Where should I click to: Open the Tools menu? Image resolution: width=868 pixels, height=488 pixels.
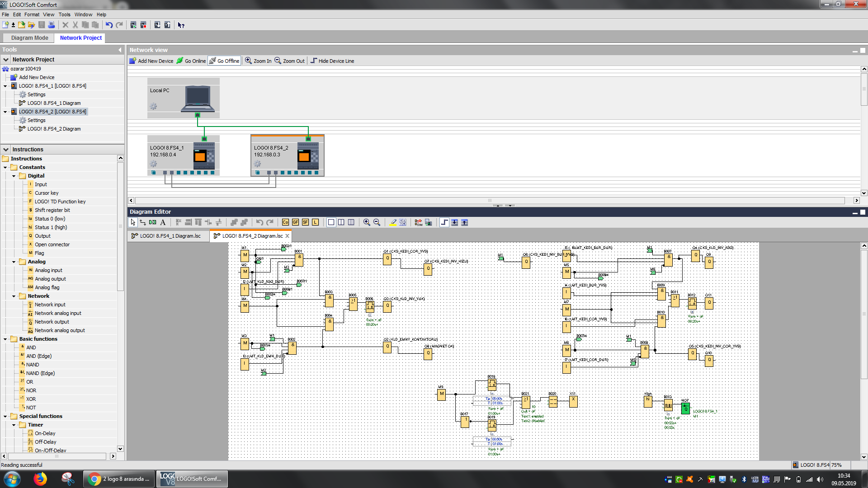[x=64, y=14]
